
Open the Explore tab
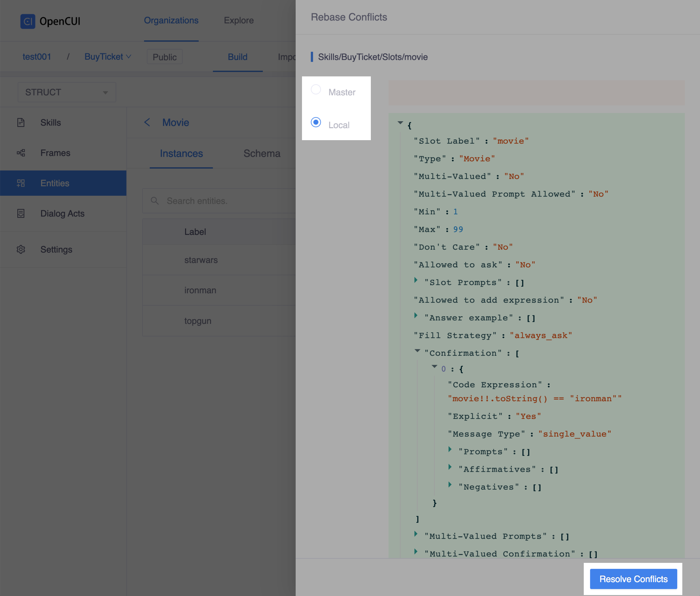coord(238,21)
